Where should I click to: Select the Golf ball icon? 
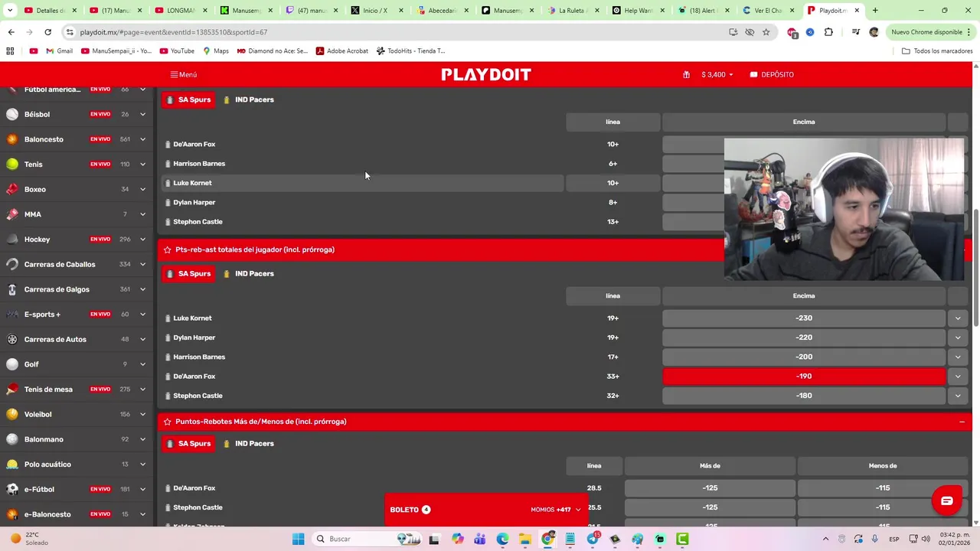[12, 364]
